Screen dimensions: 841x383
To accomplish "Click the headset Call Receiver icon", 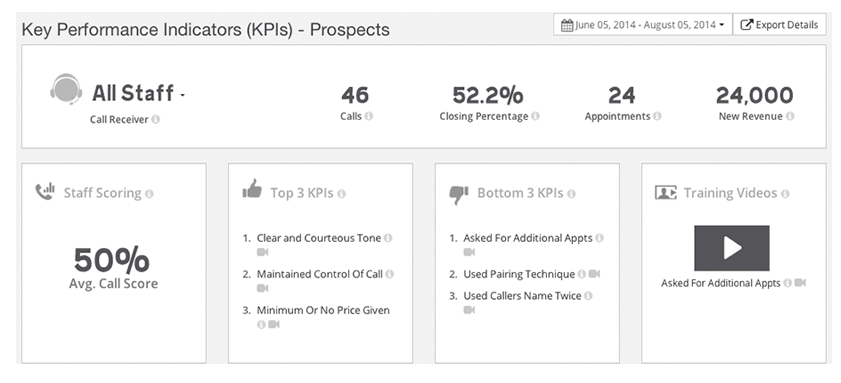I will [66, 89].
